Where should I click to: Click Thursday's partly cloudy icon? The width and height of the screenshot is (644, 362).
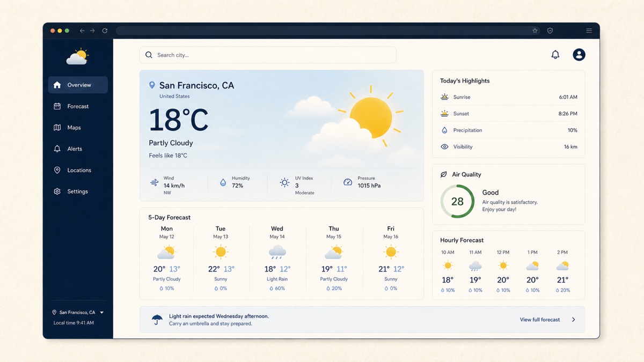tap(334, 252)
